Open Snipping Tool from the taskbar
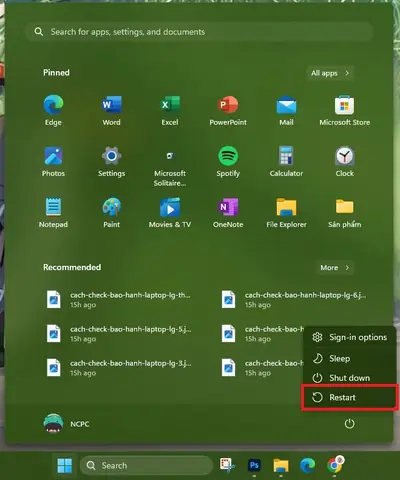Screen dimensions: 400x480 (227, 465)
